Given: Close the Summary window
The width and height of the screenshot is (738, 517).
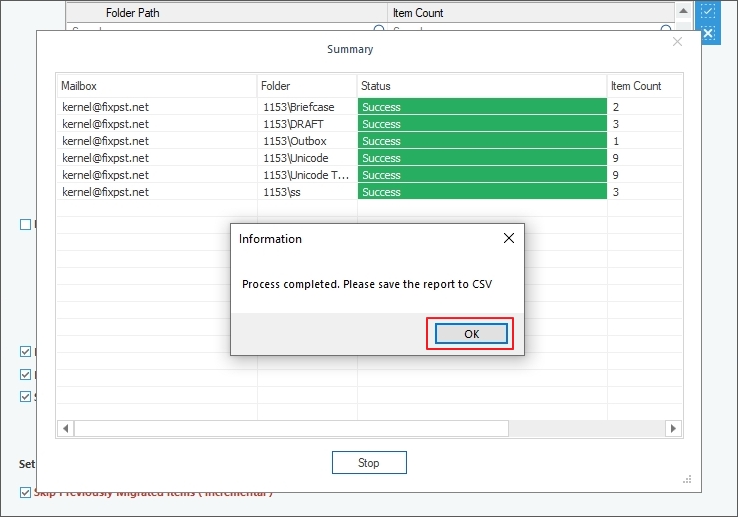Looking at the screenshot, I should tap(677, 42).
